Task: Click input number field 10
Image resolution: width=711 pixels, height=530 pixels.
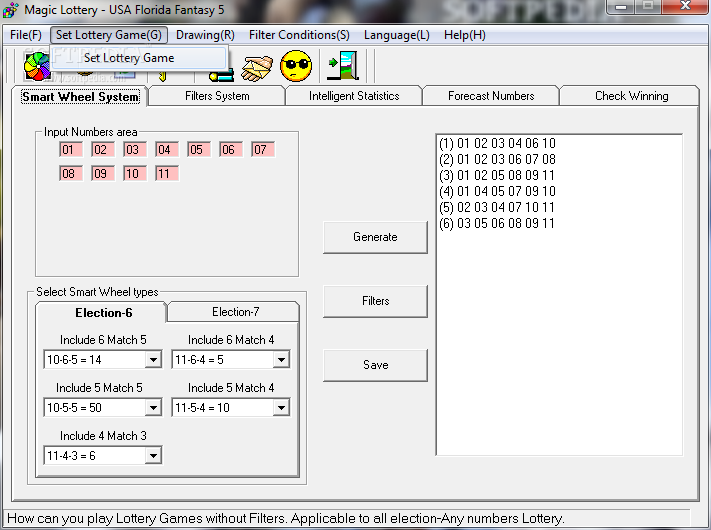Action: click(x=135, y=174)
